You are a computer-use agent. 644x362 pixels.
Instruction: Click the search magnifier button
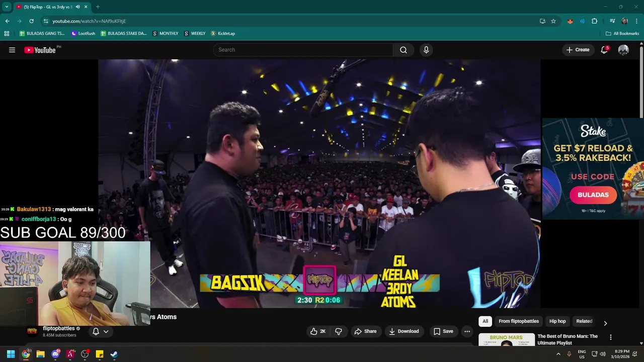(x=404, y=50)
